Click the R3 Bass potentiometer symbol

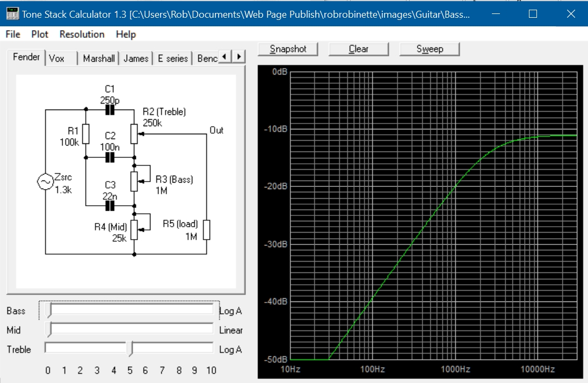coord(134,182)
